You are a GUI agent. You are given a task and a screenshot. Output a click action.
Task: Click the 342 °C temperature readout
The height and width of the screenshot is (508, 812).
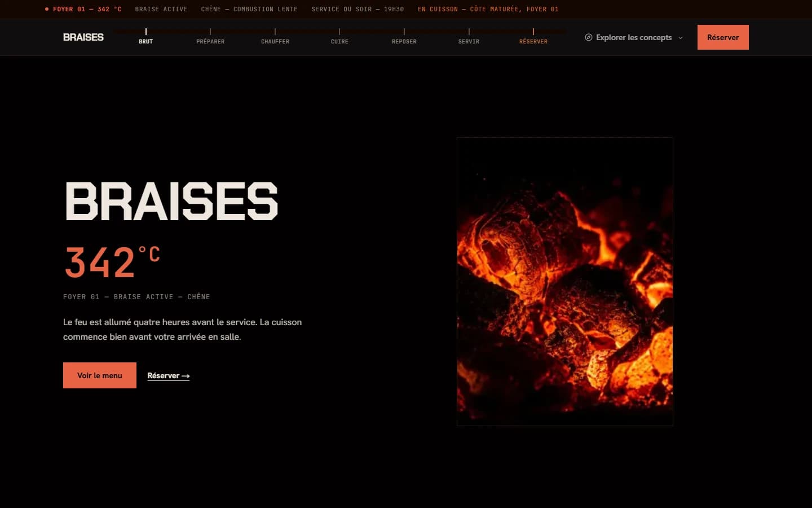coord(112,262)
